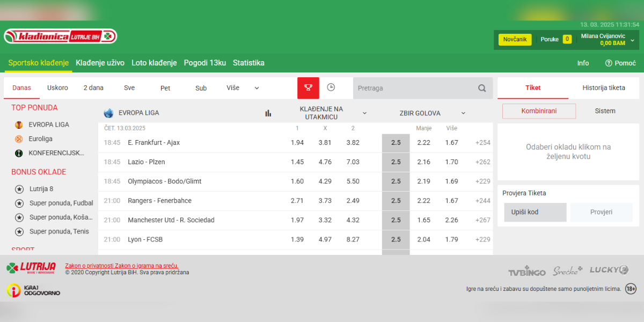Click the Pomoć help question icon
Viewport: 644px width, 322px height.
tap(609, 63)
